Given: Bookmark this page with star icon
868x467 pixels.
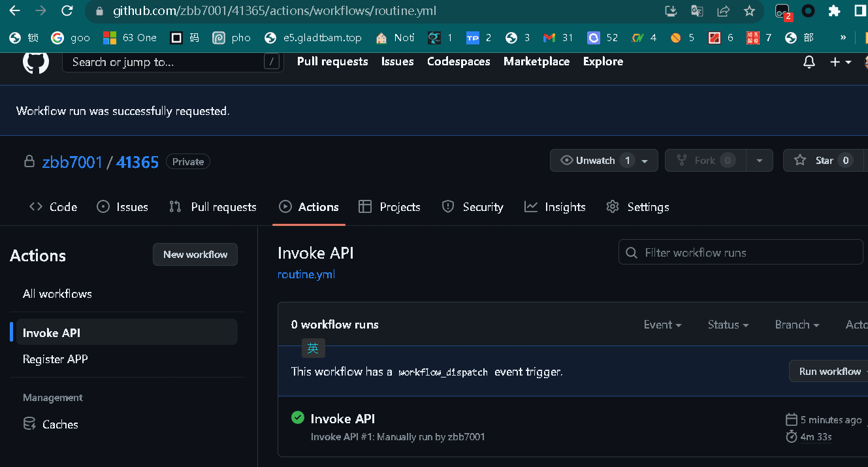Looking at the screenshot, I should tap(749, 11).
